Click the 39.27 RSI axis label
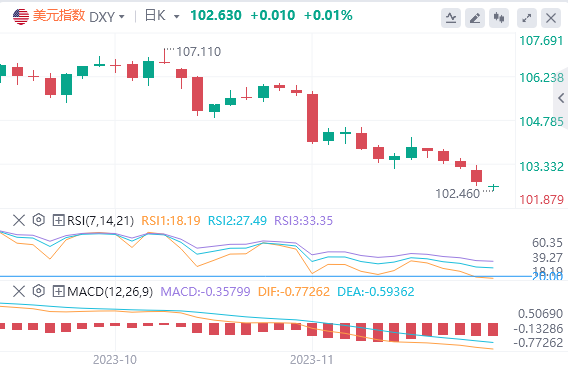 pos(547,258)
